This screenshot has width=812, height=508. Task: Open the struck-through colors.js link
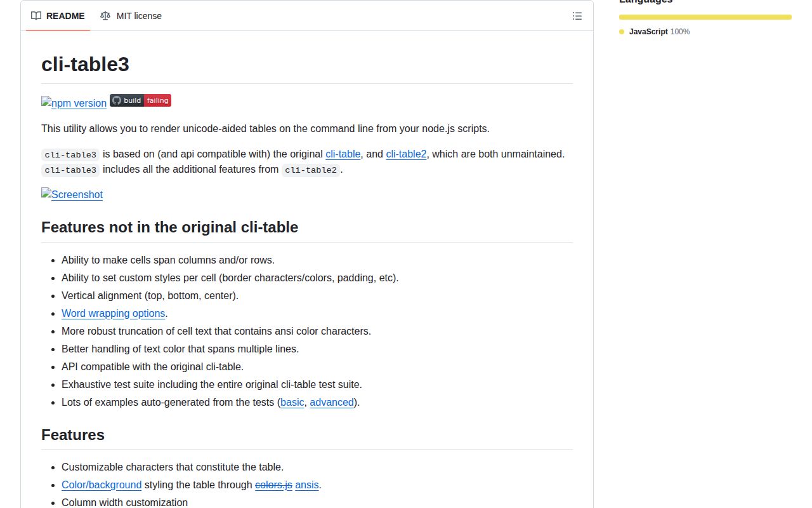(273, 485)
